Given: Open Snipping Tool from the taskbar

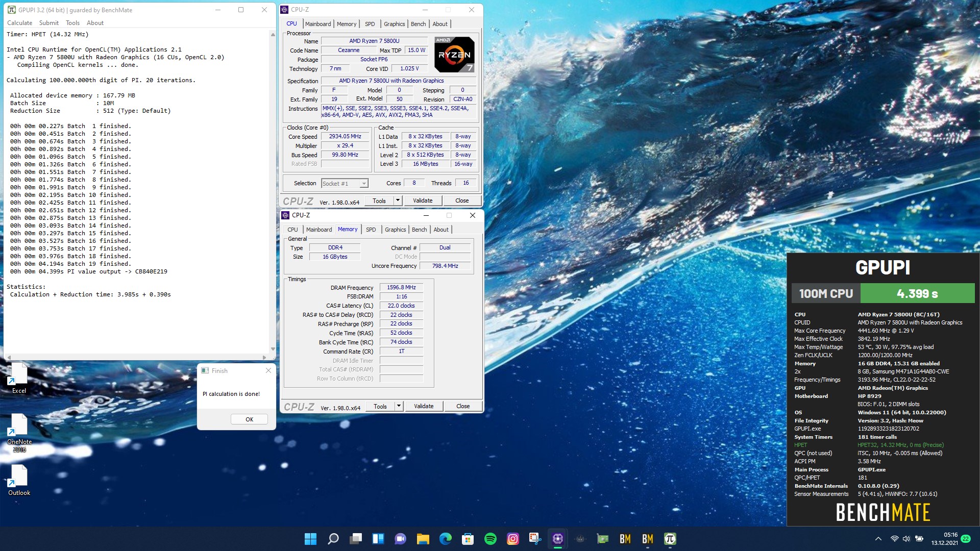Looking at the screenshot, I should (535, 539).
